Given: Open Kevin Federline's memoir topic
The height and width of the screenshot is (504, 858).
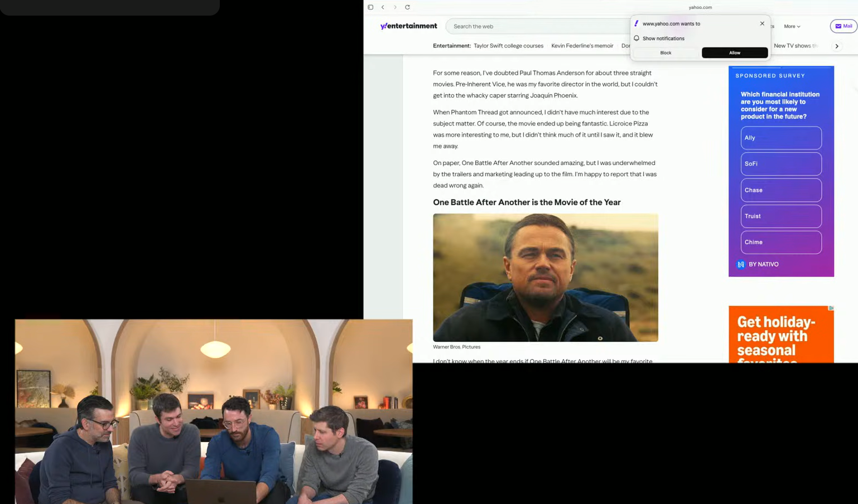Looking at the screenshot, I should coord(582,46).
